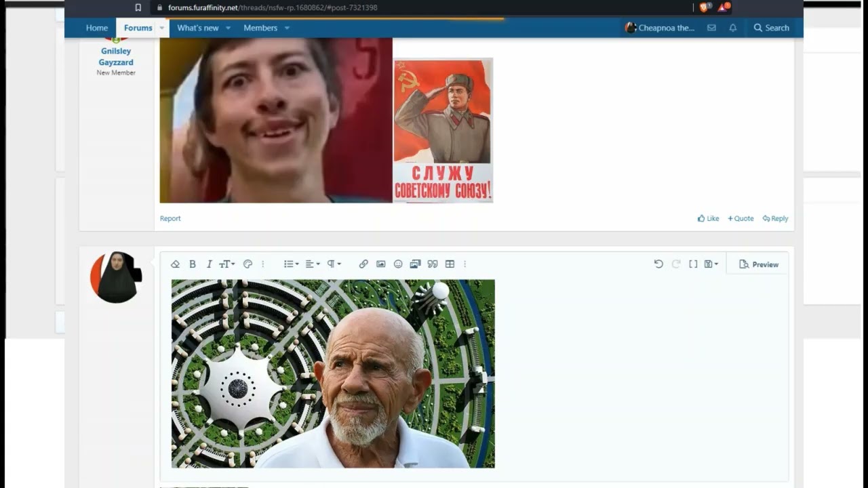Quote the post by Gnilsley Gayzzard
Screen dimensions: 868x488
coord(741,218)
